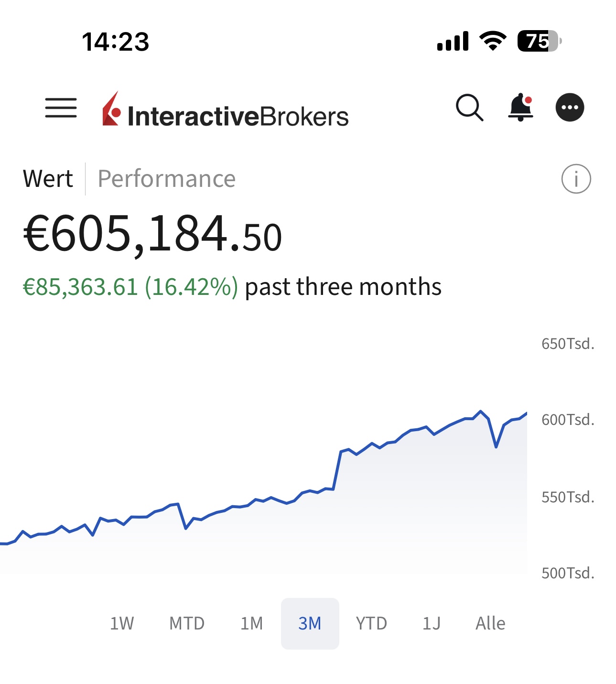This screenshot has height=684, width=616.
Task: Open the hamburger navigation menu
Action: [61, 108]
